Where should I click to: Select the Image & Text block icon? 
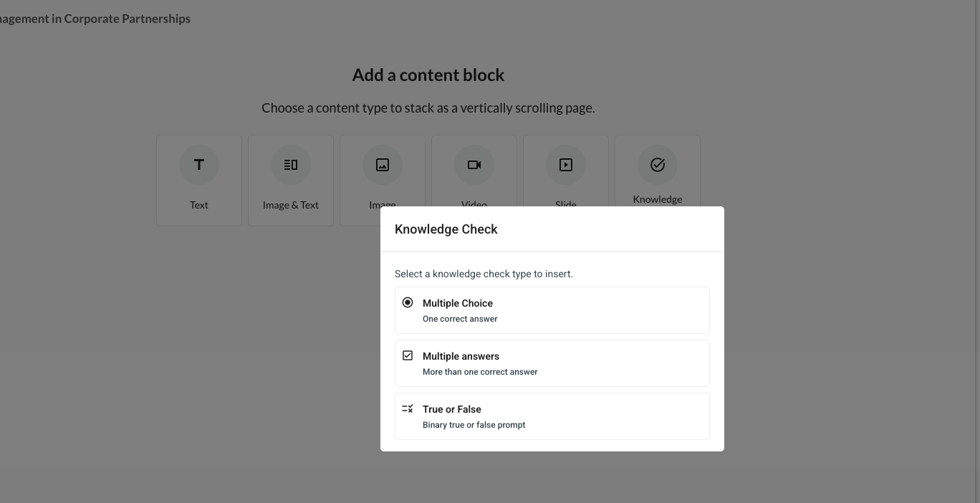(291, 165)
